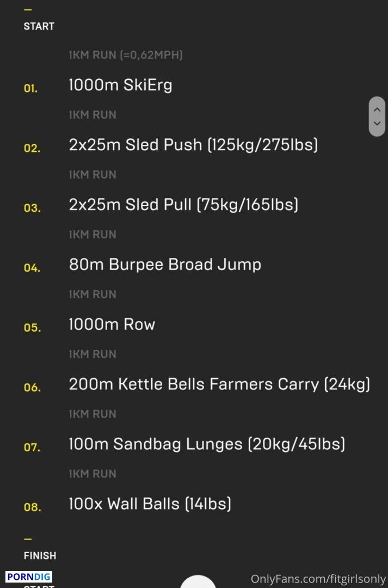The width and height of the screenshot is (388, 588).
Task: Click the PORNDIG watermark logo
Action: click(29, 577)
